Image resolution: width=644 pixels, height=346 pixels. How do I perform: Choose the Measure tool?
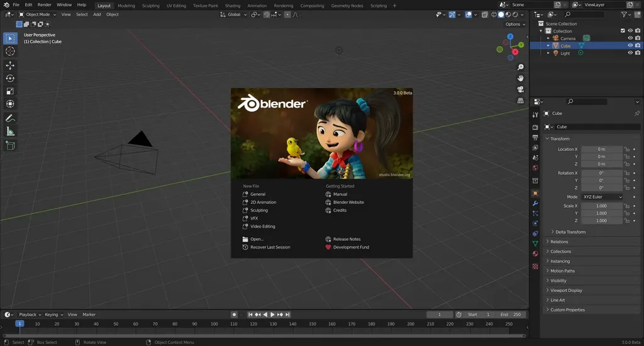click(x=10, y=131)
